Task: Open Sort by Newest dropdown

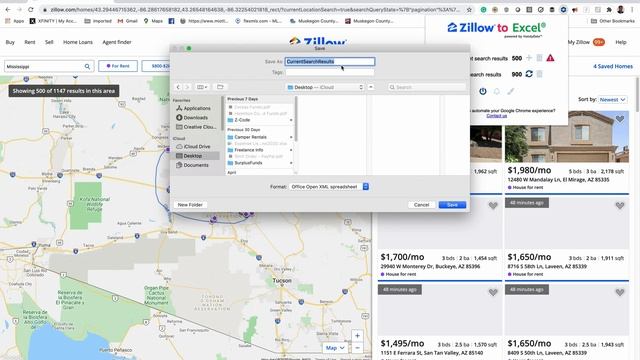Action: [613, 100]
